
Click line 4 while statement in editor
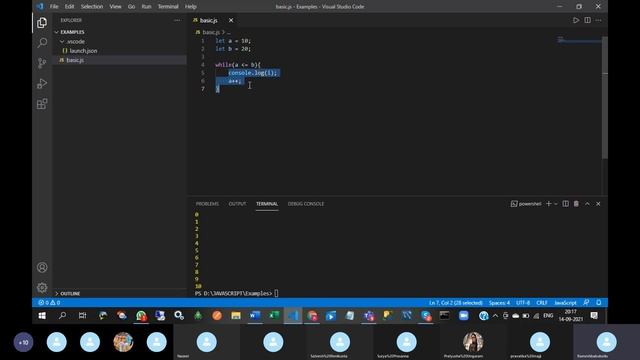point(238,65)
